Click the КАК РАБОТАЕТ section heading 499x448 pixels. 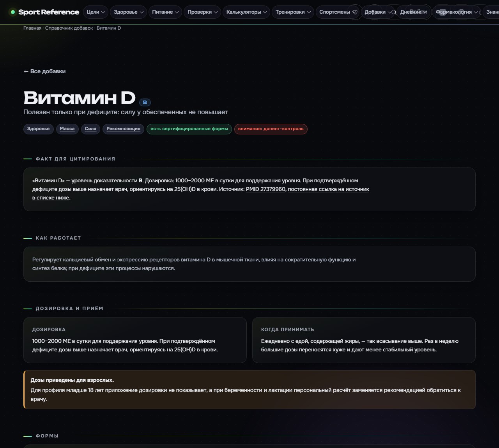click(x=58, y=238)
